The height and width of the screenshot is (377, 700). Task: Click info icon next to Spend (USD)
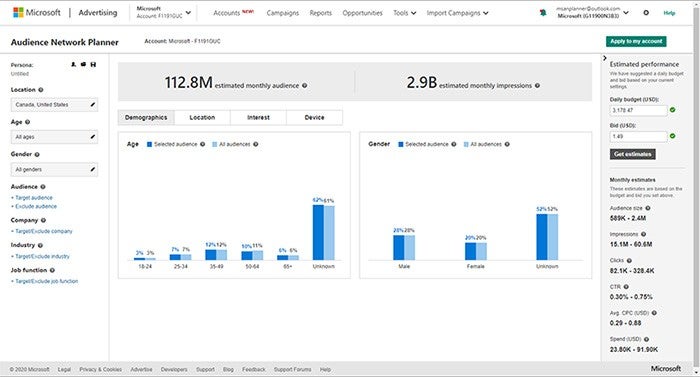(x=646, y=339)
